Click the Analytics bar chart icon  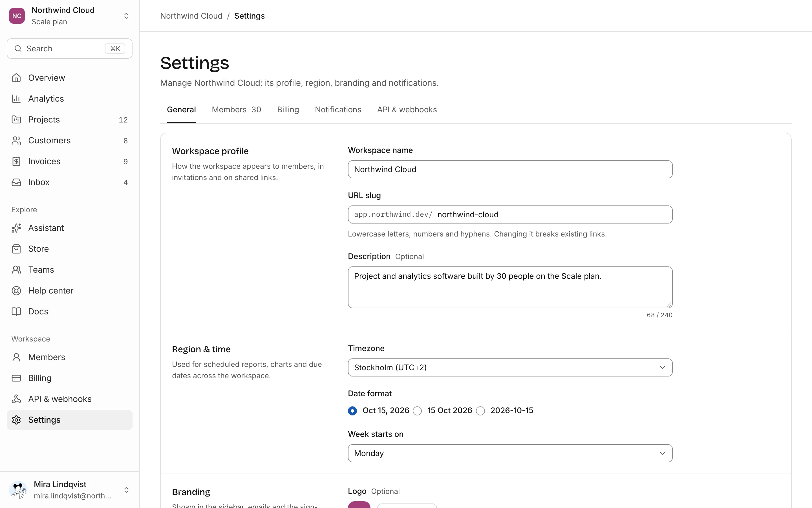(x=16, y=98)
